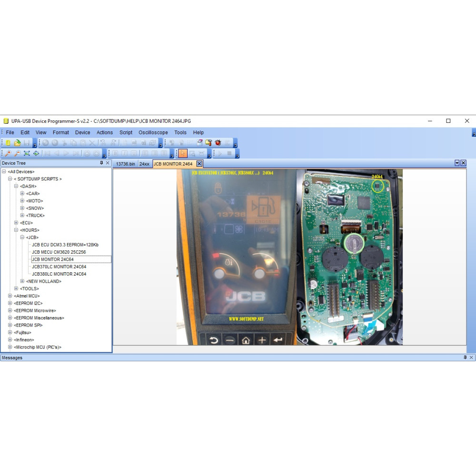476x476 pixels.
Task: Select the zoom-to-region marquee tool
Action: point(192,153)
